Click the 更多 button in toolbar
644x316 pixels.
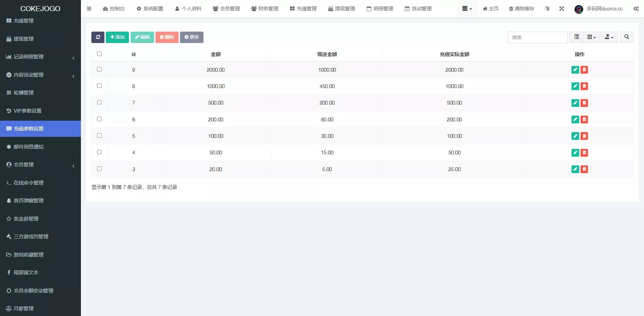(192, 37)
